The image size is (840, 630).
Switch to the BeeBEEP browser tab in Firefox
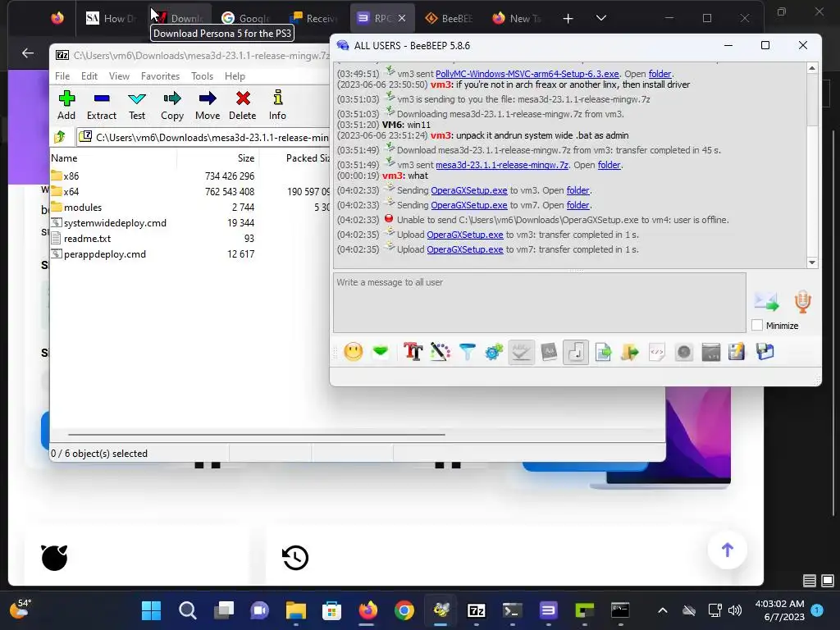(x=449, y=18)
